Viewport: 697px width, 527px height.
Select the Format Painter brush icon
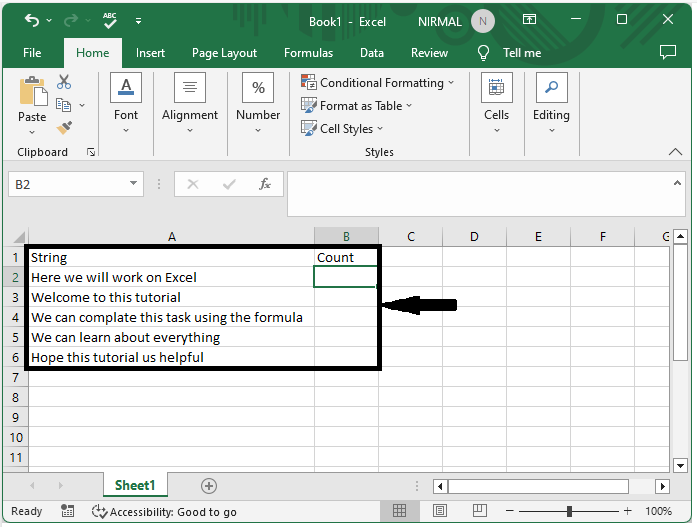(64, 128)
